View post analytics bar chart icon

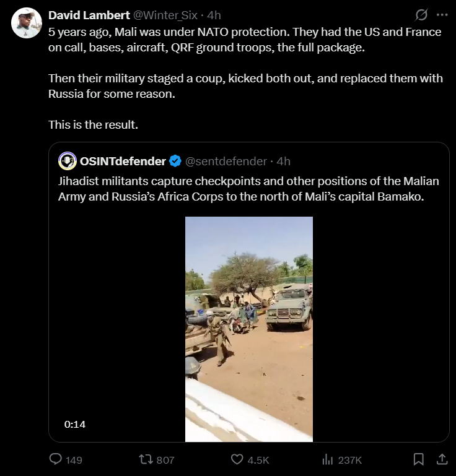click(x=328, y=459)
